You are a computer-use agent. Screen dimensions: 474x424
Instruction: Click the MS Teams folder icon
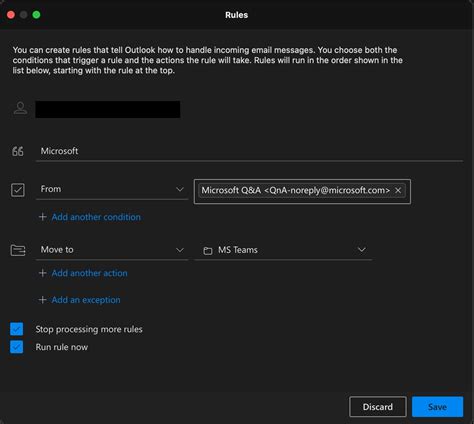click(x=208, y=251)
